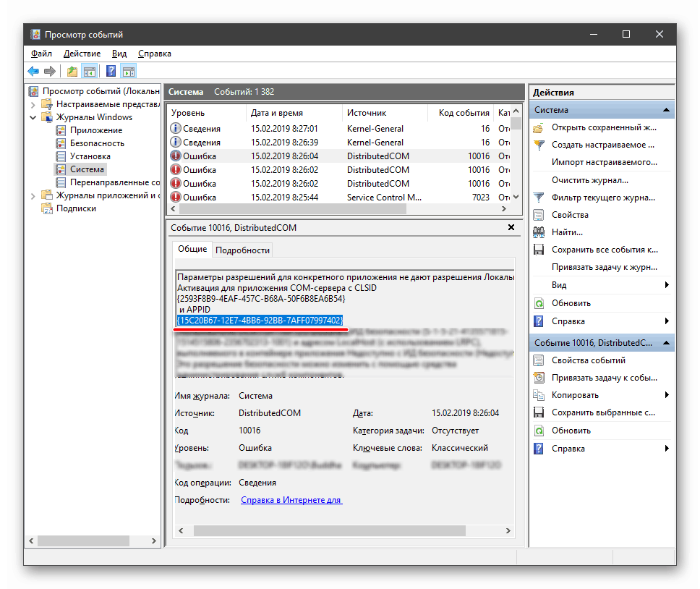Select Подписки in the tree
Screen dimensions: 700x589
click(x=76, y=208)
